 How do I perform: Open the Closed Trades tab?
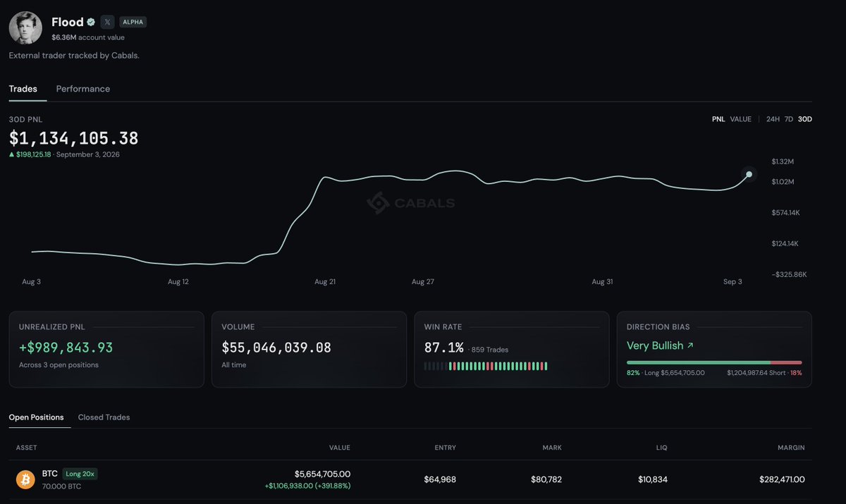click(104, 417)
